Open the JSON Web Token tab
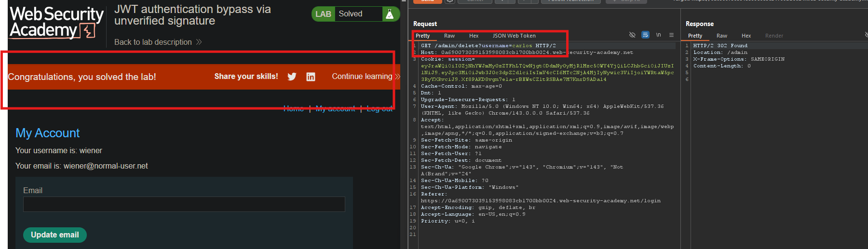The image size is (868, 249). (x=514, y=36)
